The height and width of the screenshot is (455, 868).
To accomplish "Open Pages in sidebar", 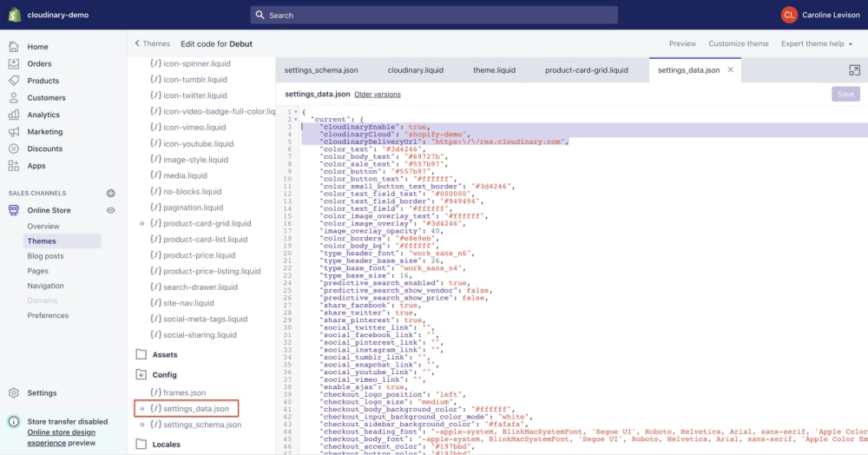I will click(x=37, y=271).
